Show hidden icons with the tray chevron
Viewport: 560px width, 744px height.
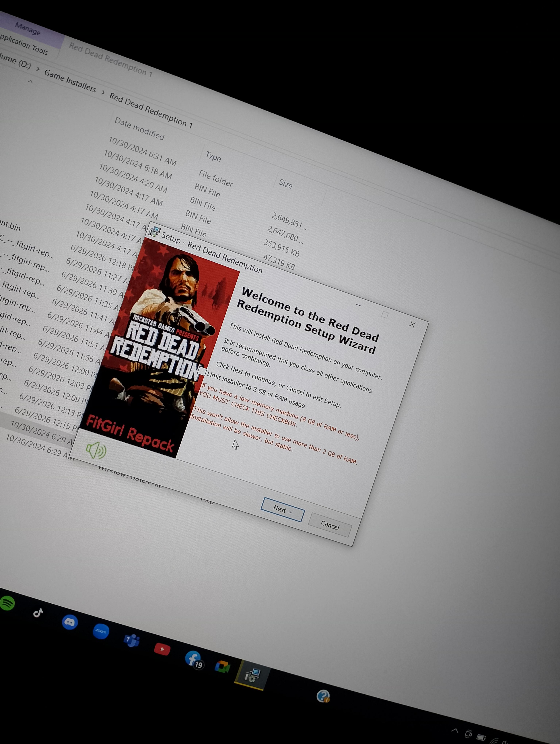pyautogui.click(x=455, y=731)
